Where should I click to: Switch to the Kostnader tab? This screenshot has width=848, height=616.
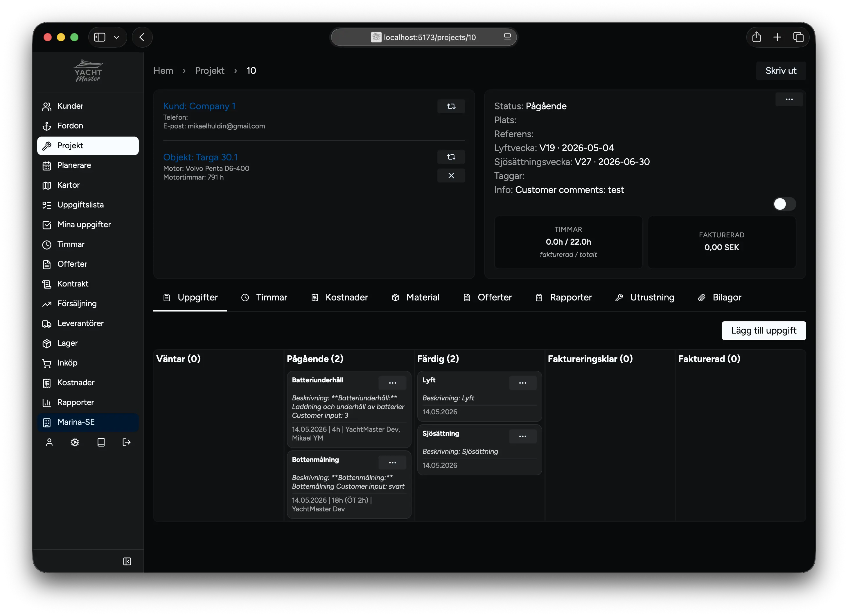pos(339,297)
